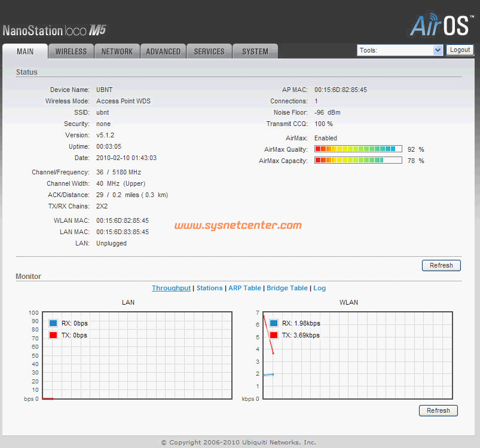Image resolution: width=480 pixels, height=448 pixels.
Task: Click the blue RX legend square in LAN graph
Action: pyautogui.click(x=53, y=323)
